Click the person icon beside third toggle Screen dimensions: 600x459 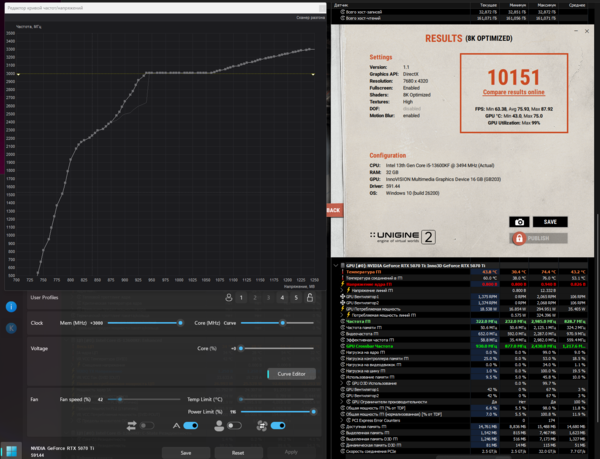tap(219, 426)
